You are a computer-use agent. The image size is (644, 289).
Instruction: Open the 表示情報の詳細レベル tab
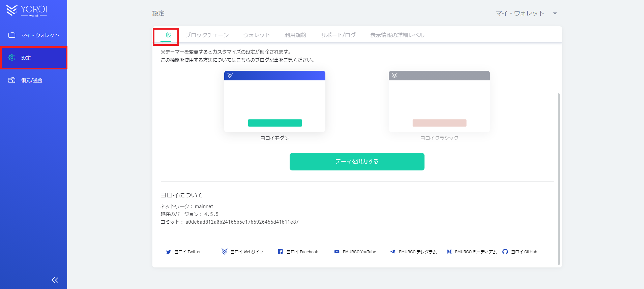[x=397, y=35]
